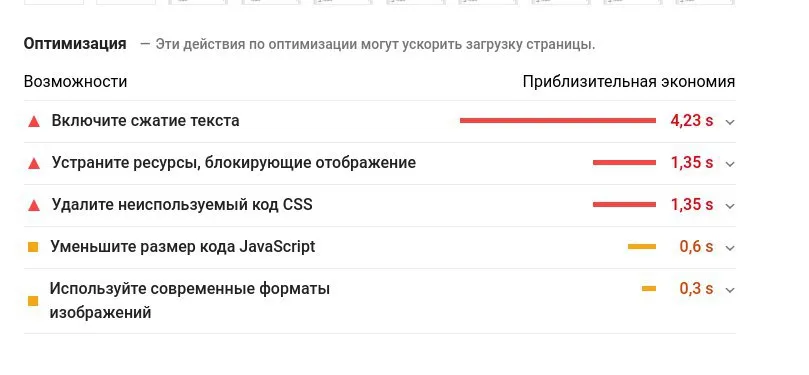Click the Возможности column header
Image resolution: width=809 pixels, height=375 pixels.
coord(75,81)
